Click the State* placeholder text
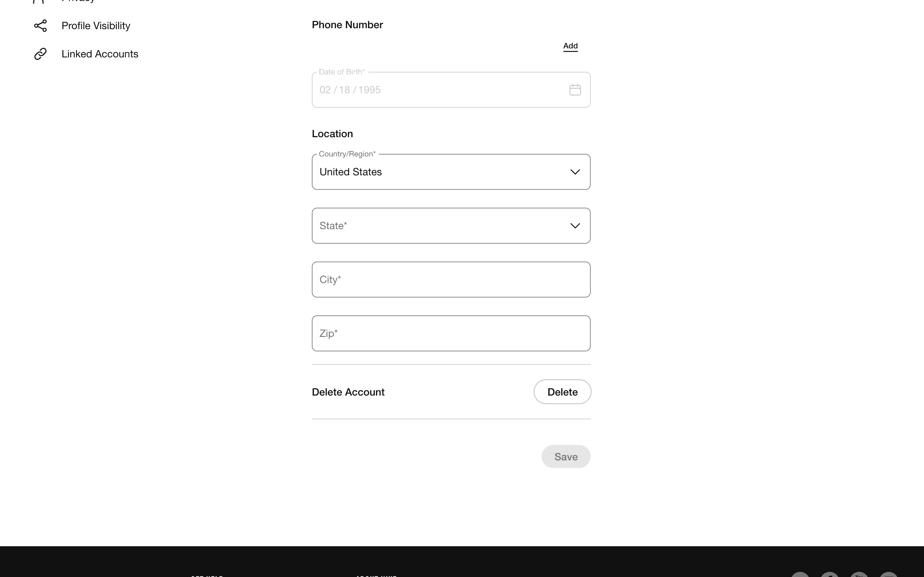Screen dimensions: 924x577 click(333, 226)
